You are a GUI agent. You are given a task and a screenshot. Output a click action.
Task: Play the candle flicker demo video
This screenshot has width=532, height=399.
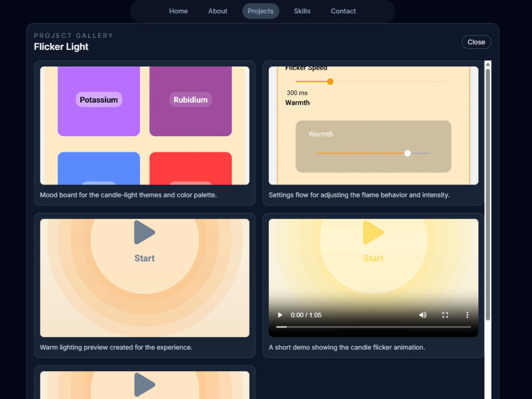(280, 315)
